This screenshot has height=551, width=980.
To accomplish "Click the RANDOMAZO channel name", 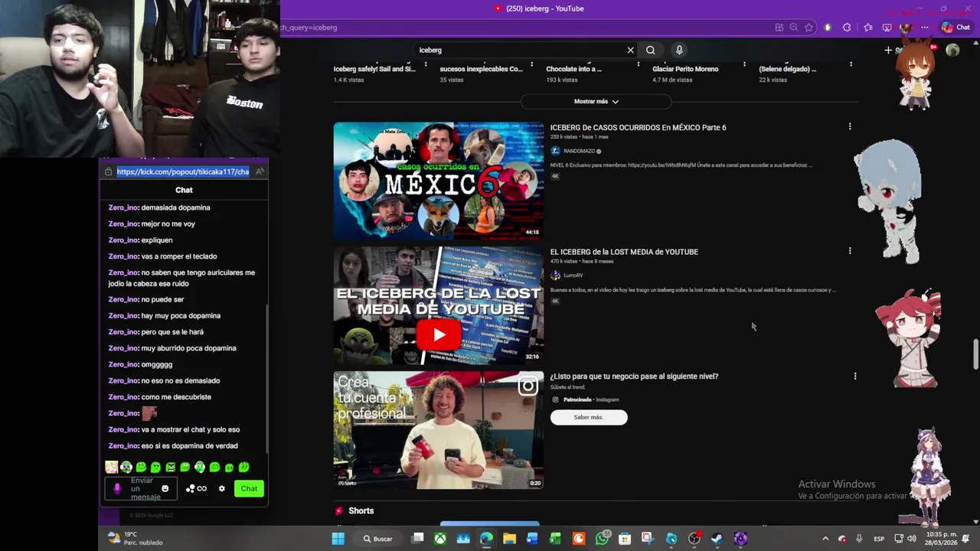I will coord(579,151).
